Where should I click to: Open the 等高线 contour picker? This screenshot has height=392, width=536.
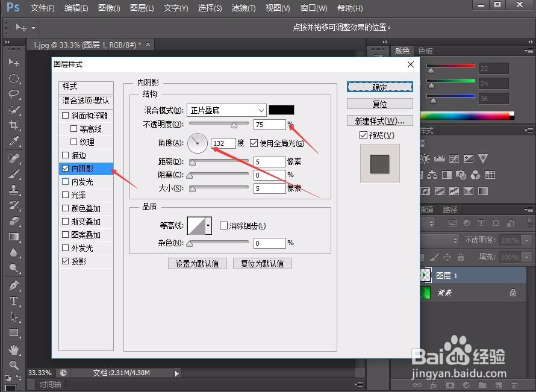tap(199, 225)
